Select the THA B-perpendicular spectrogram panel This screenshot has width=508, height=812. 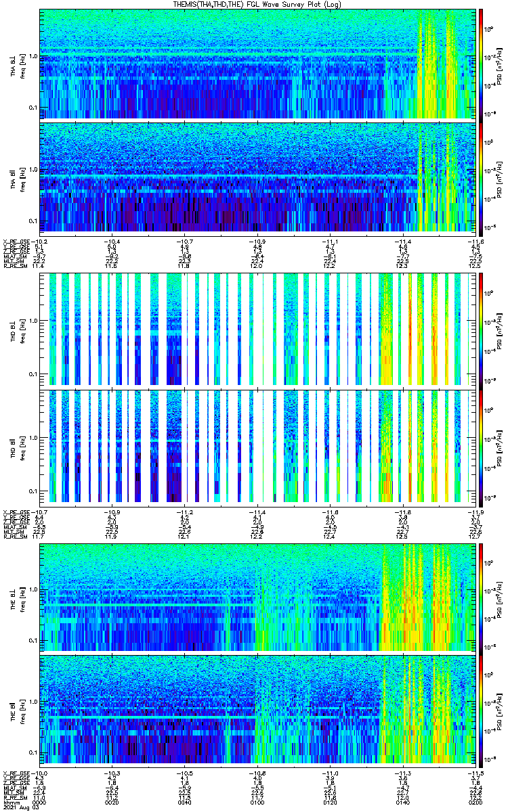click(257, 64)
